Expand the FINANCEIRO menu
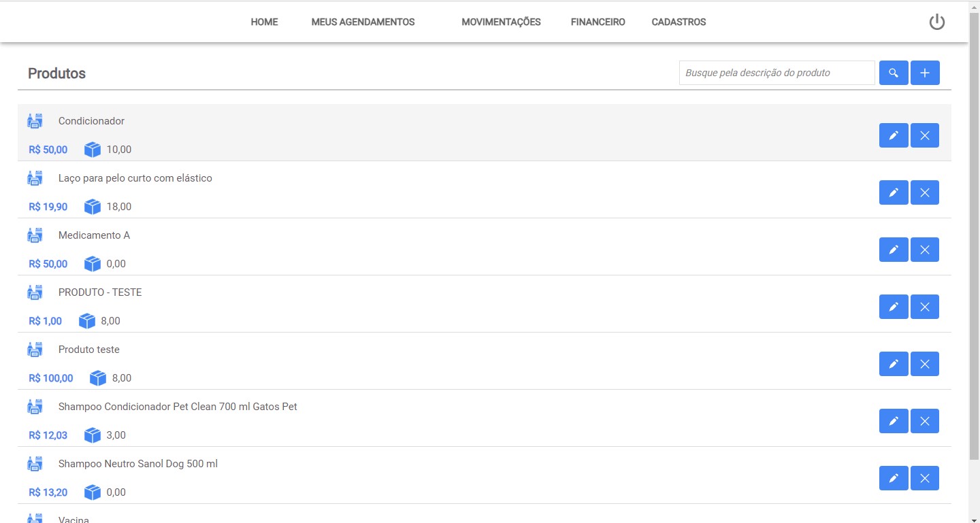This screenshot has width=980, height=523. pos(598,22)
